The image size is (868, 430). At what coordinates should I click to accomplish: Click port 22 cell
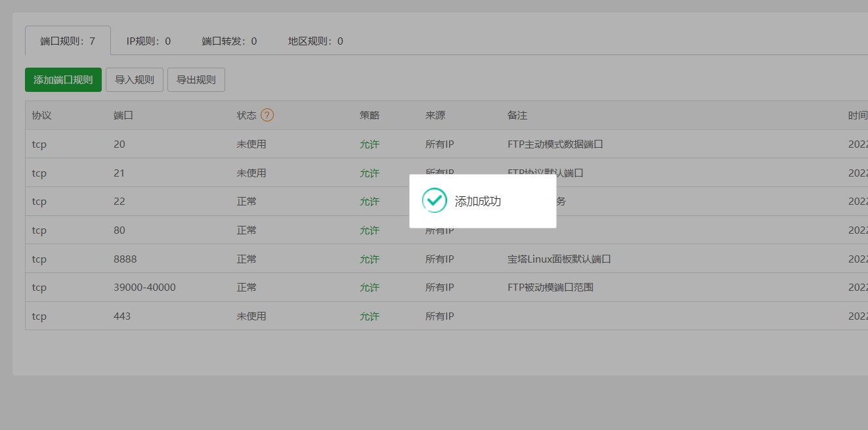pyautogui.click(x=119, y=202)
